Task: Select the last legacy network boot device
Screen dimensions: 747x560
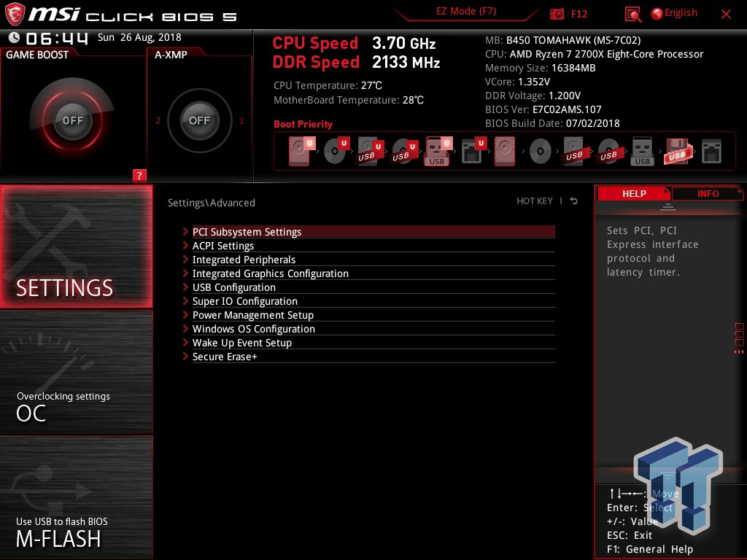Action: tap(711, 152)
